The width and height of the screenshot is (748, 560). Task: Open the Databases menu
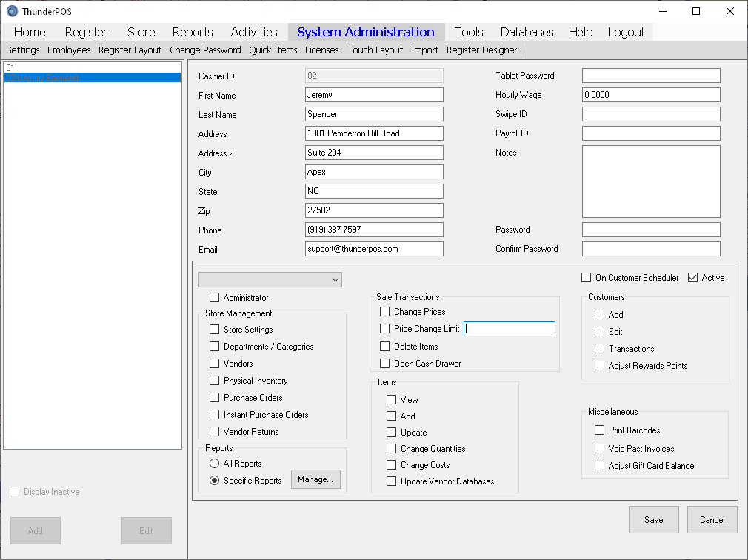coord(527,32)
